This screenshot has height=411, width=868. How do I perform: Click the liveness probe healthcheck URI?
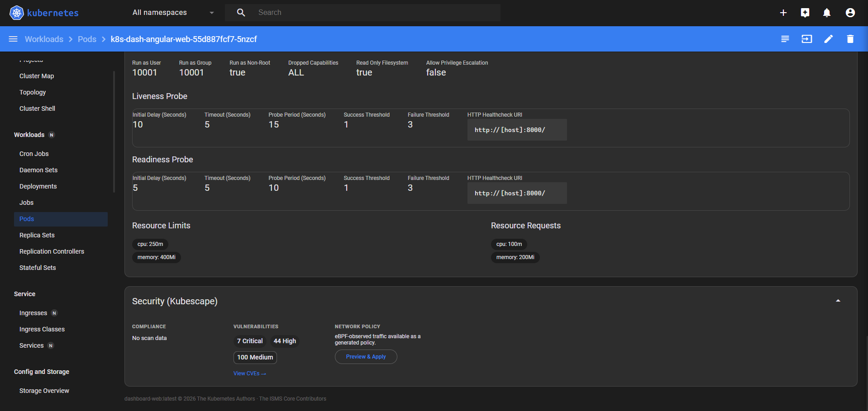click(x=517, y=130)
